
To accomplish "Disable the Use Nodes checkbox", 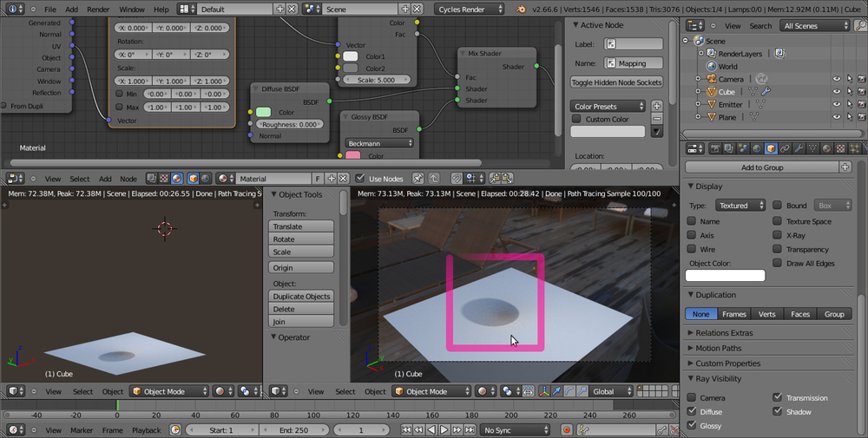I will [x=362, y=179].
